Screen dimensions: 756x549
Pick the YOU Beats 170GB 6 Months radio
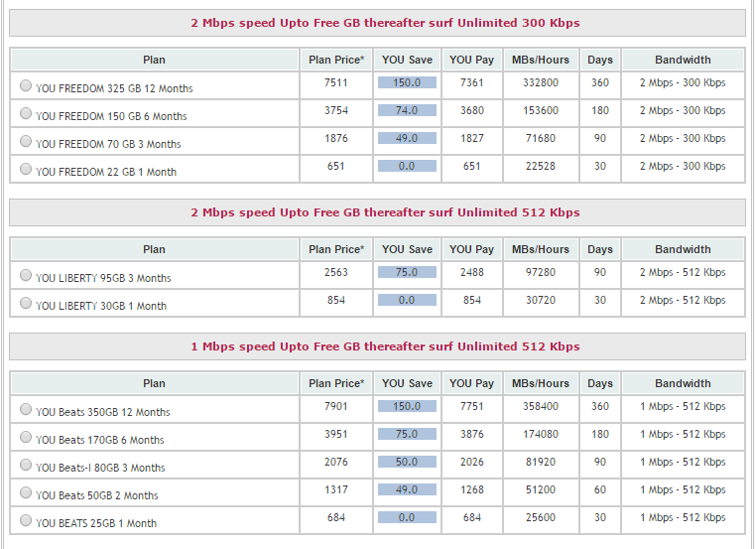26,437
